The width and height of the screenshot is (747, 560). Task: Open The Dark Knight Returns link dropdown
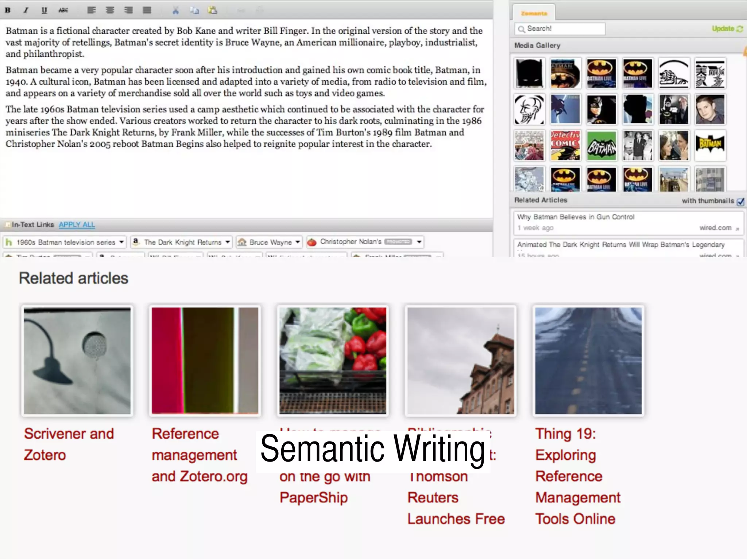click(228, 242)
